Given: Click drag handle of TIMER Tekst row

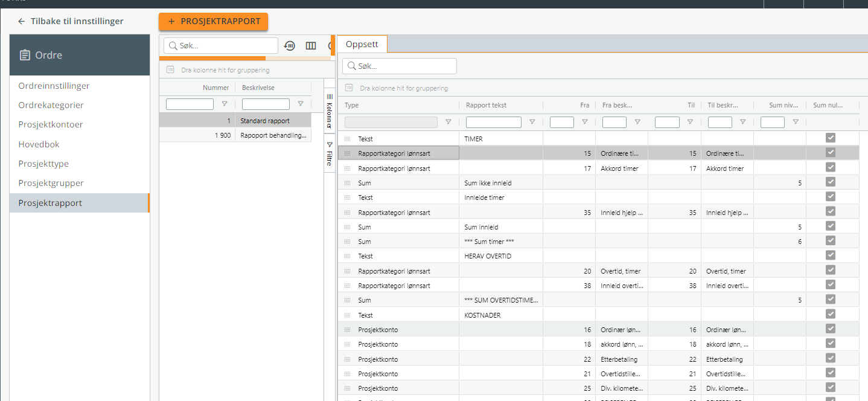Looking at the screenshot, I should (347, 139).
